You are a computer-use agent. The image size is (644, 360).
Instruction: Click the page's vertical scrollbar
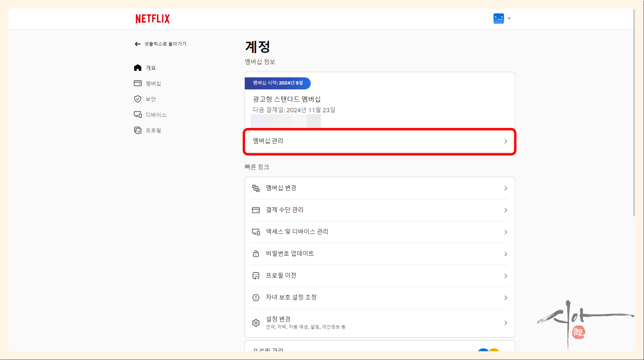click(634, 113)
